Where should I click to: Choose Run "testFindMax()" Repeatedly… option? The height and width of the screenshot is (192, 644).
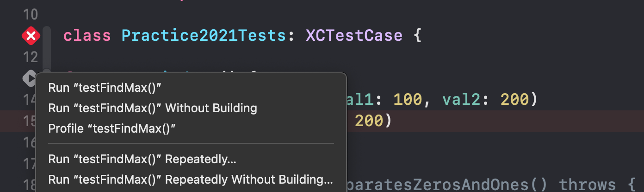(x=142, y=159)
